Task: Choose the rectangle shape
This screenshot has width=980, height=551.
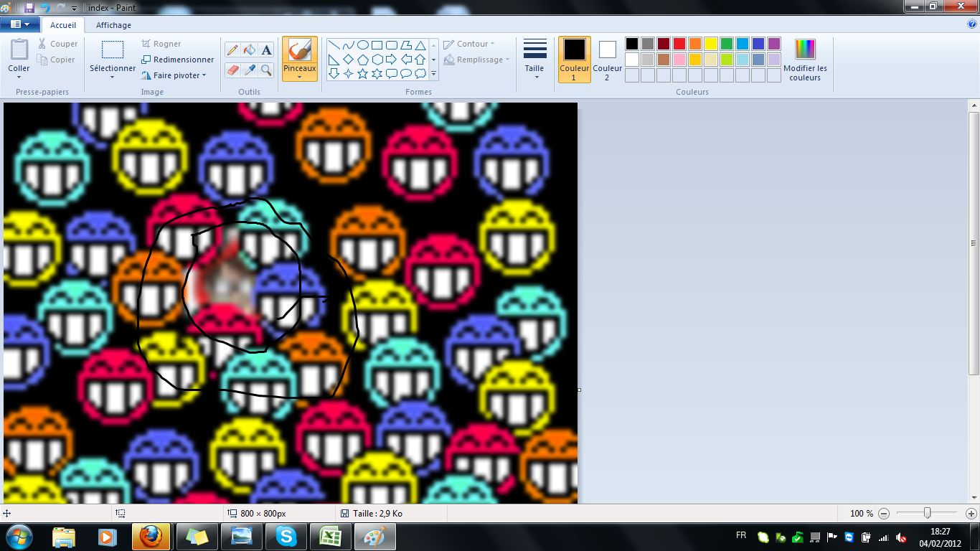Action: click(x=377, y=45)
